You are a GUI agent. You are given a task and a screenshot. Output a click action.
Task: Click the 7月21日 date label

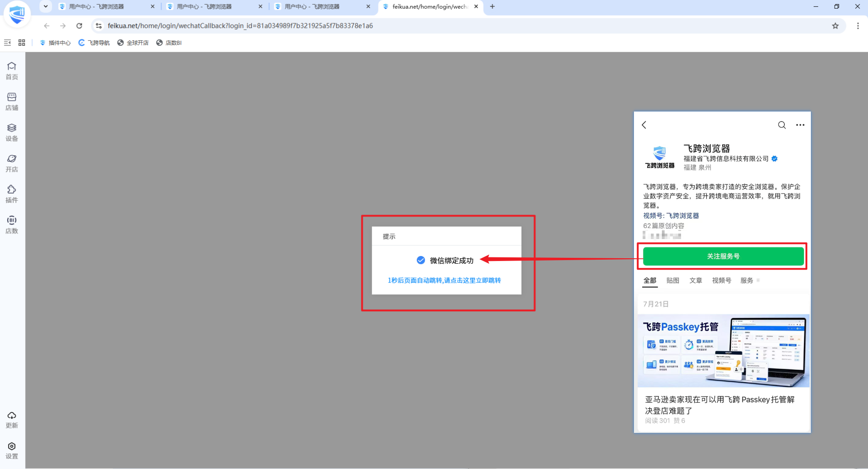coord(656,304)
